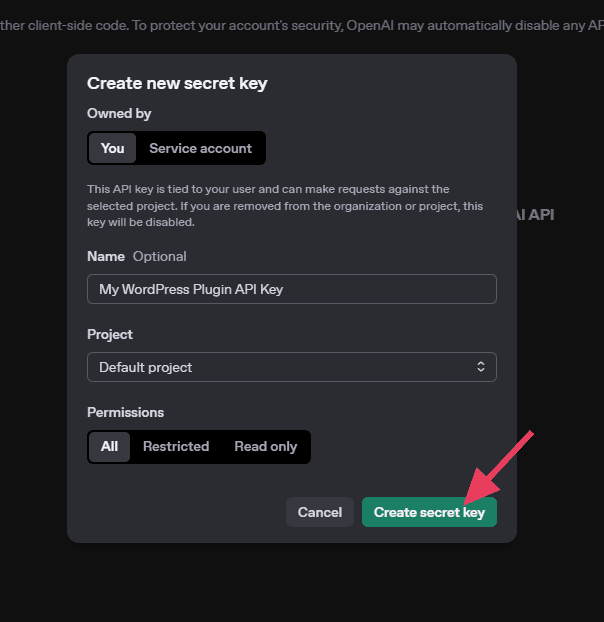Open the Default project dropdown
Viewport: 604px width, 622px height.
click(291, 367)
